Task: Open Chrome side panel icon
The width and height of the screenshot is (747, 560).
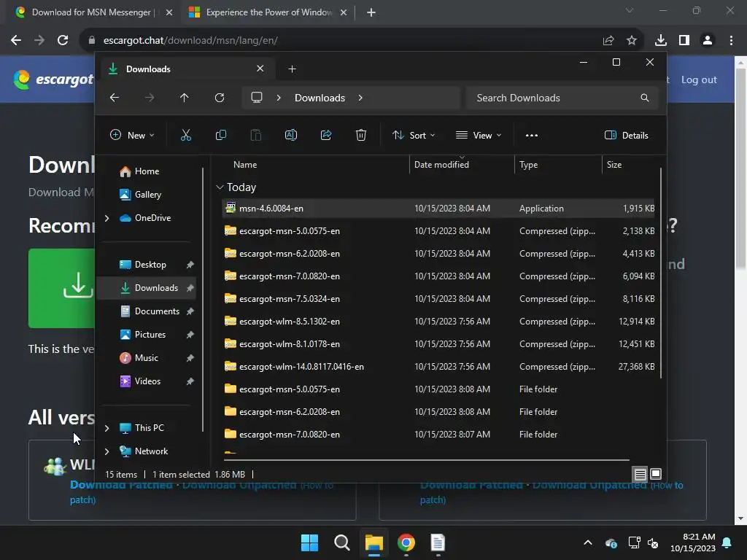Action: tap(684, 41)
